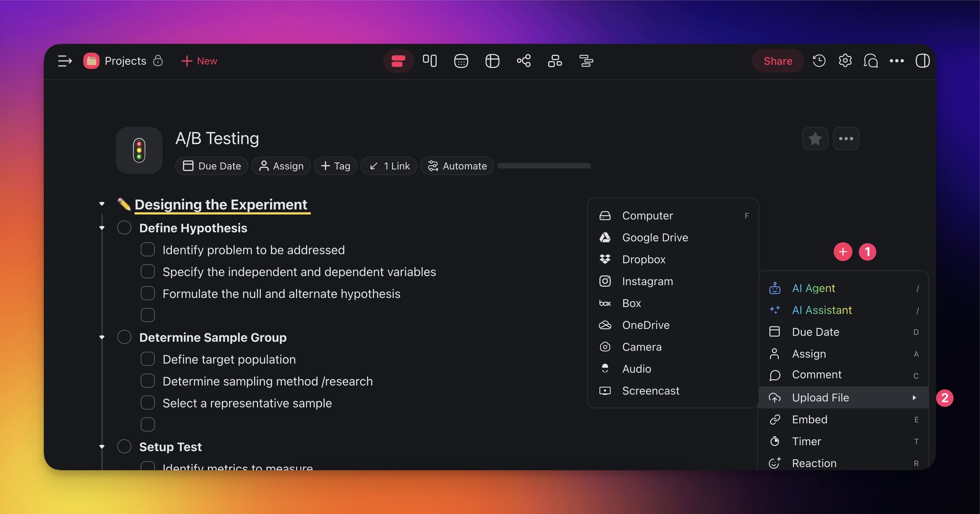Open the mind map view icon
The width and height of the screenshot is (980, 514).
[523, 61]
